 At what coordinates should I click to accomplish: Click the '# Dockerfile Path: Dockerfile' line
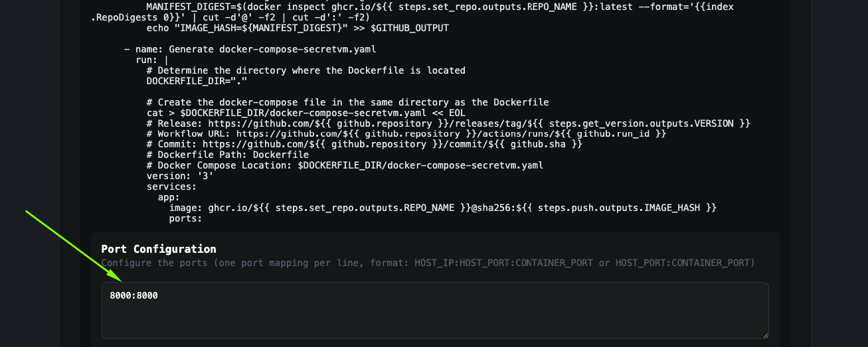coord(228,155)
